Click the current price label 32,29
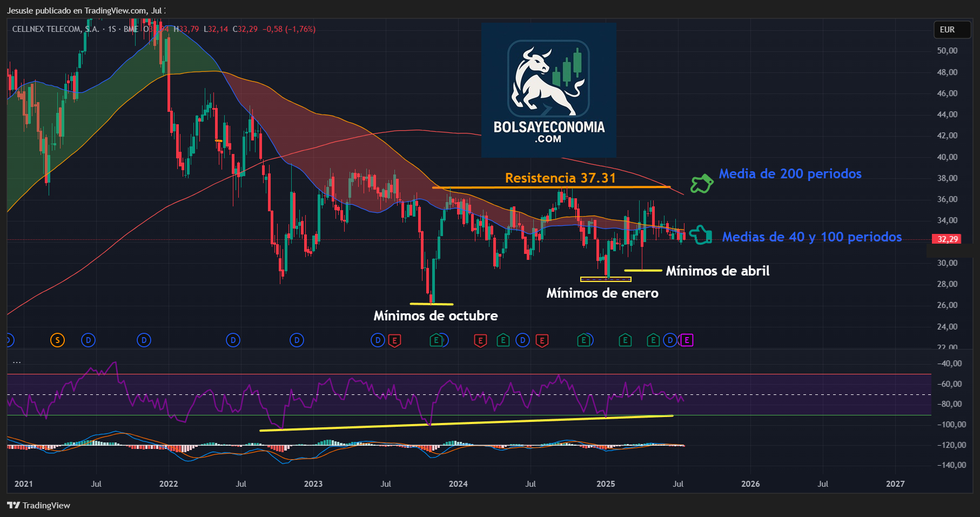Screen dimensions: 980x517 pos(947,239)
